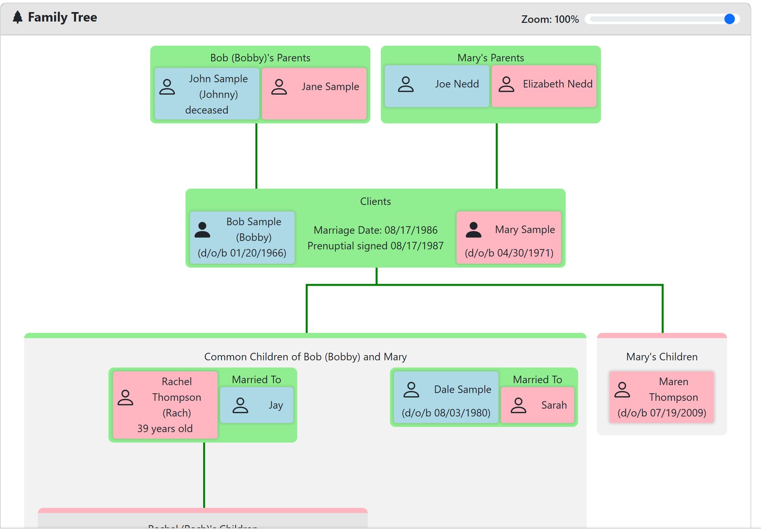Image resolution: width=761 pixels, height=532 pixels.
Task: Click the zoom slider handle
Action: click(x=730, y=19)
